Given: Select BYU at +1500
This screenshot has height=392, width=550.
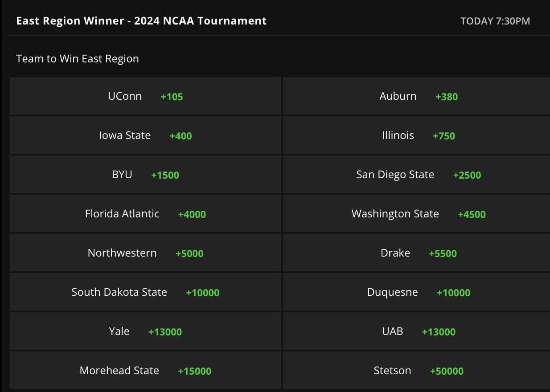Looking at the screenshot, I should 145,175.
